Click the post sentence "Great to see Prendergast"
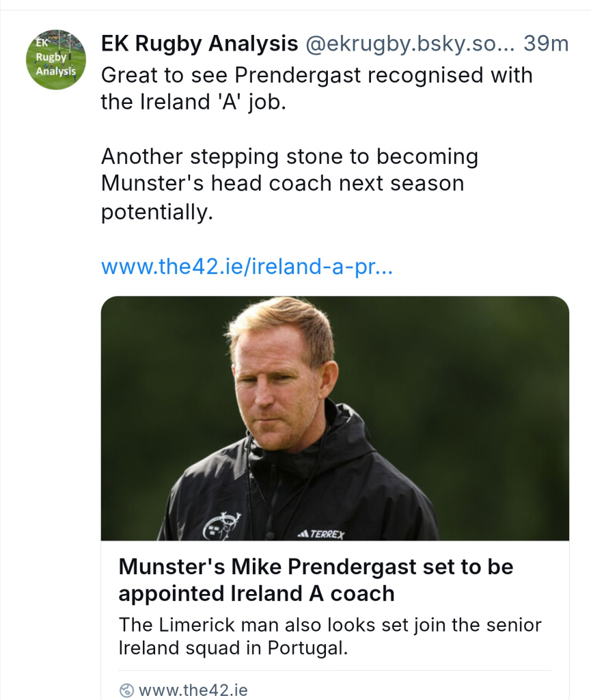The image size is (591, 700). [316, 75]
